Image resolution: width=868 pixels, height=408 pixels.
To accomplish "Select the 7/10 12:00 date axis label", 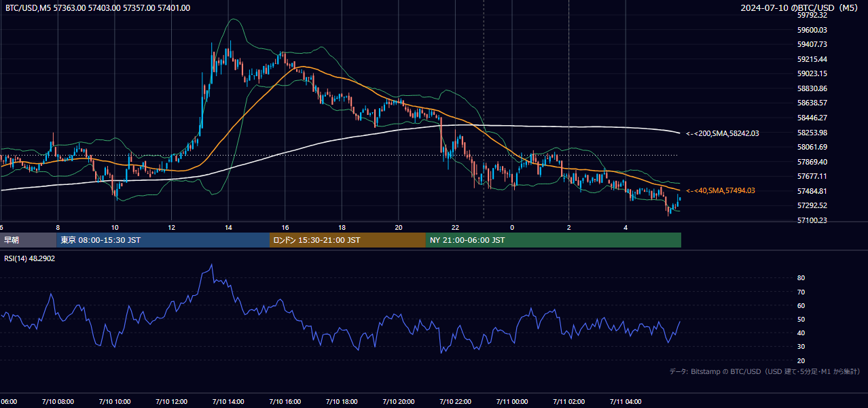I will coord(171,401).
